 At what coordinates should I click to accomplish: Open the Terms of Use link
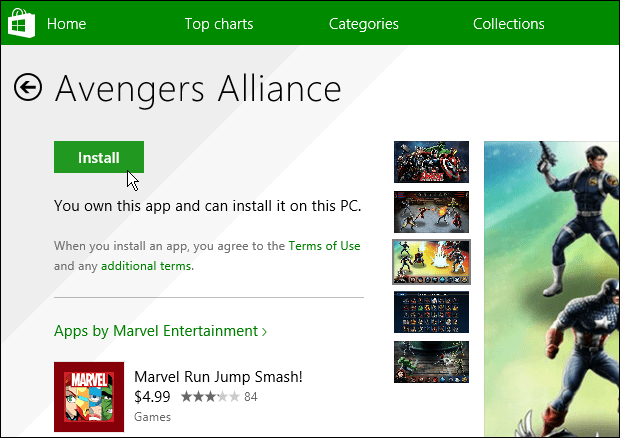tap(324, 246)
